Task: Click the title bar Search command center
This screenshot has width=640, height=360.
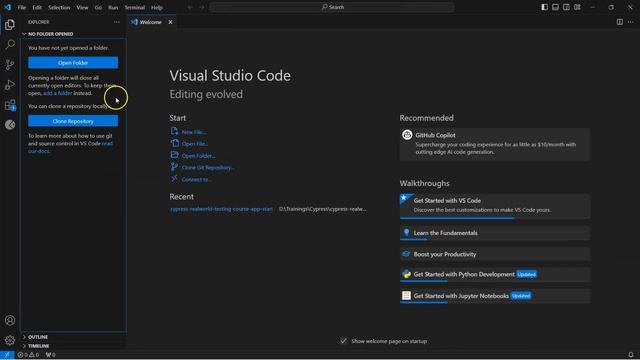Action: 332,7
